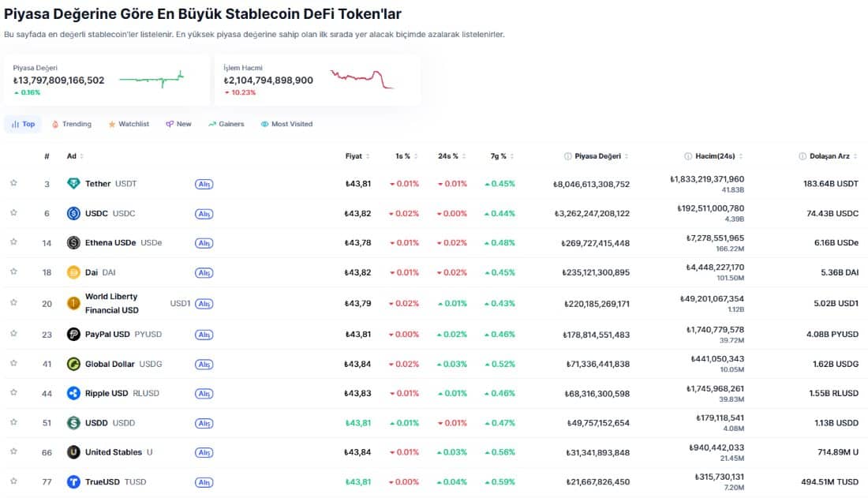The width and height of the screenshot is (868, 498).
Task: Open the Ripple USD RLUSD link
Action: [x=122, y=393]
